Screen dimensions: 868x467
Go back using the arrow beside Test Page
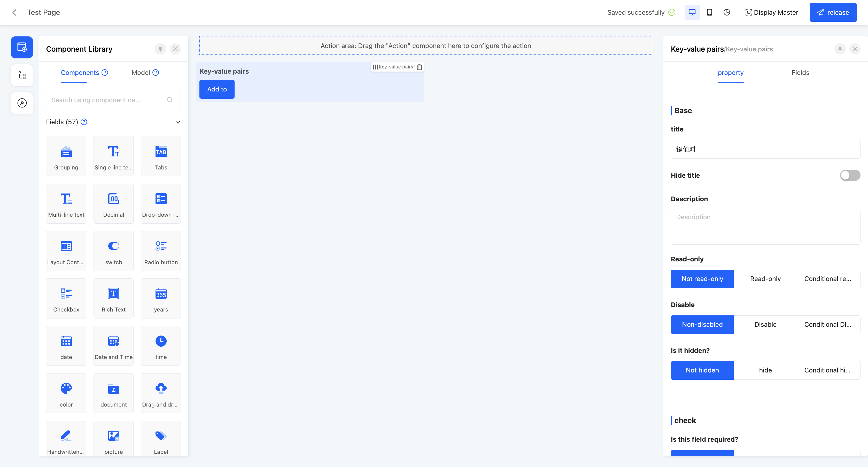14,12
